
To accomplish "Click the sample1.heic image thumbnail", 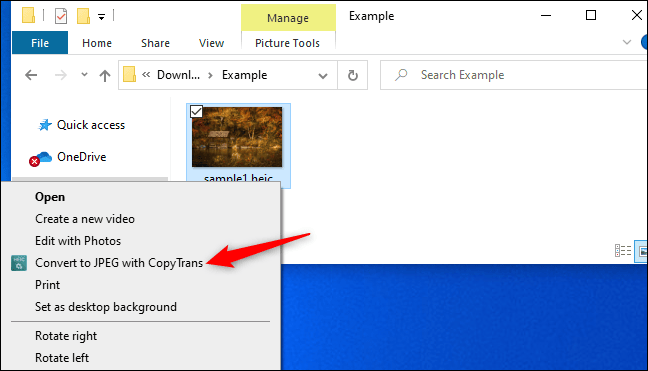I will click(237, 137).
